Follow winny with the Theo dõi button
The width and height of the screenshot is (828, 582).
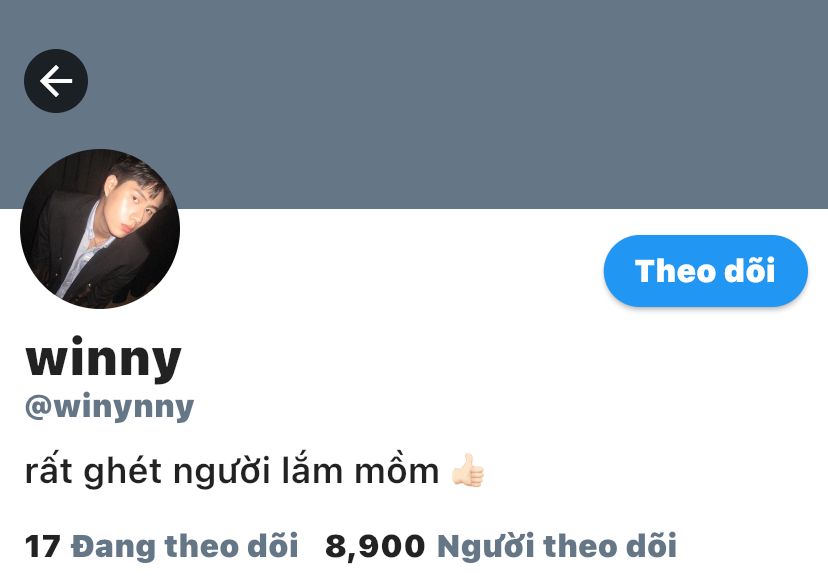click(705, 270)
